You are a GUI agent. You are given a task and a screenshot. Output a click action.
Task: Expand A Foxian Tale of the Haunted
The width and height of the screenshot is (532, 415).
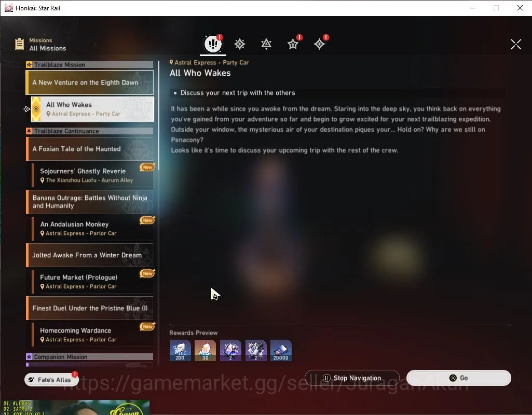click(90, 149)
